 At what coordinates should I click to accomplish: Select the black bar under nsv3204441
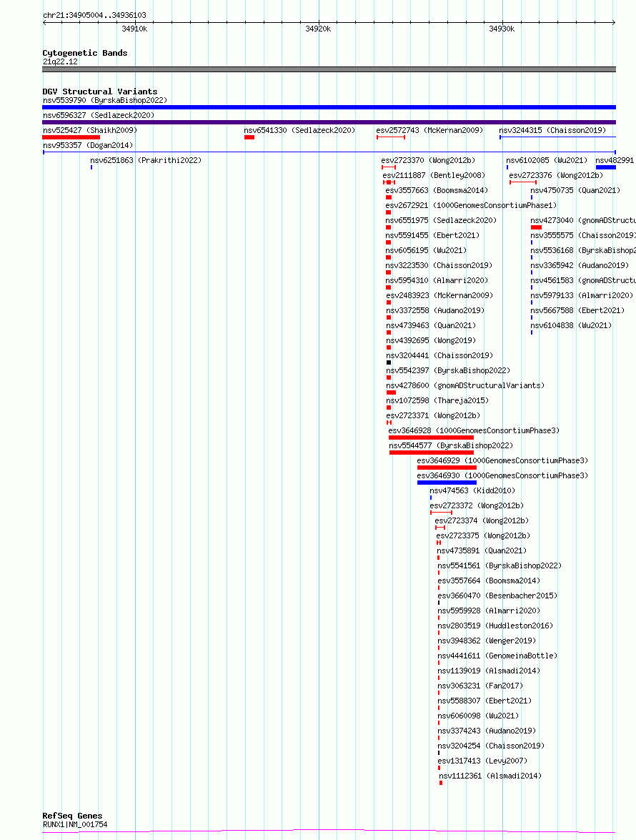[x=389, y=362]
